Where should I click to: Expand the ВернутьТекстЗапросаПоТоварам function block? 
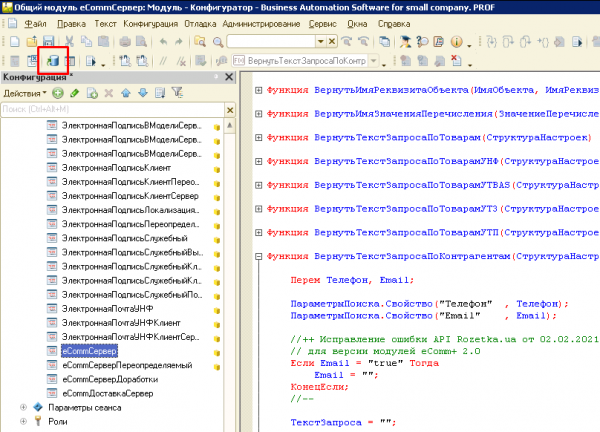(x=259, y=135)
